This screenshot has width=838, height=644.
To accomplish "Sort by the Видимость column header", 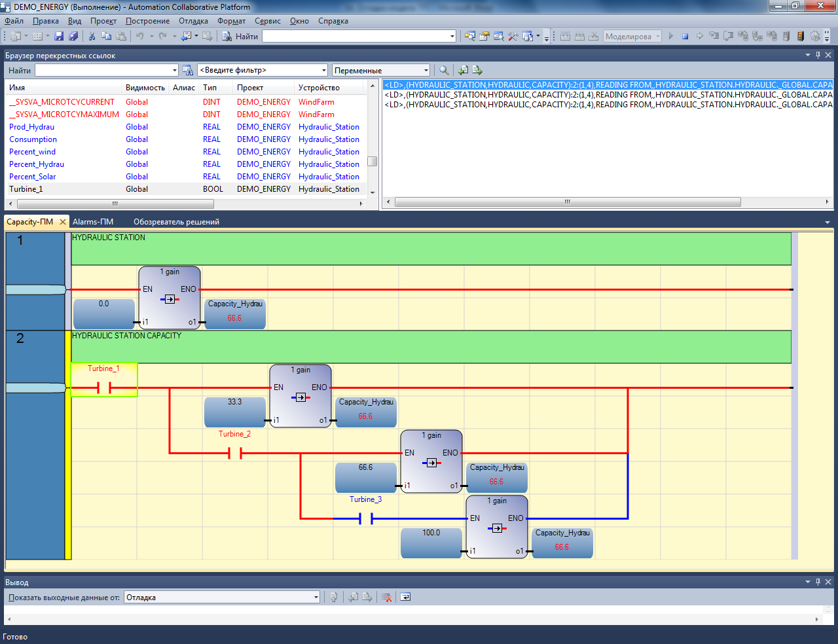I will pyautogui.click(x=145, y=88).
